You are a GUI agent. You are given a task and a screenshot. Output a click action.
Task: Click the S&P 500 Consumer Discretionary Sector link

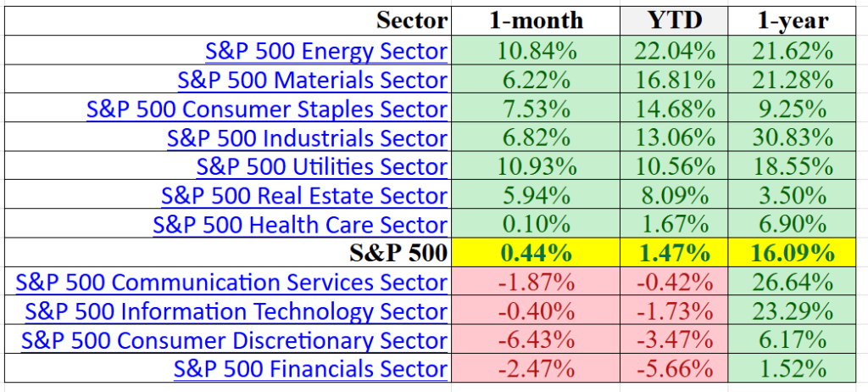(235, 340)
